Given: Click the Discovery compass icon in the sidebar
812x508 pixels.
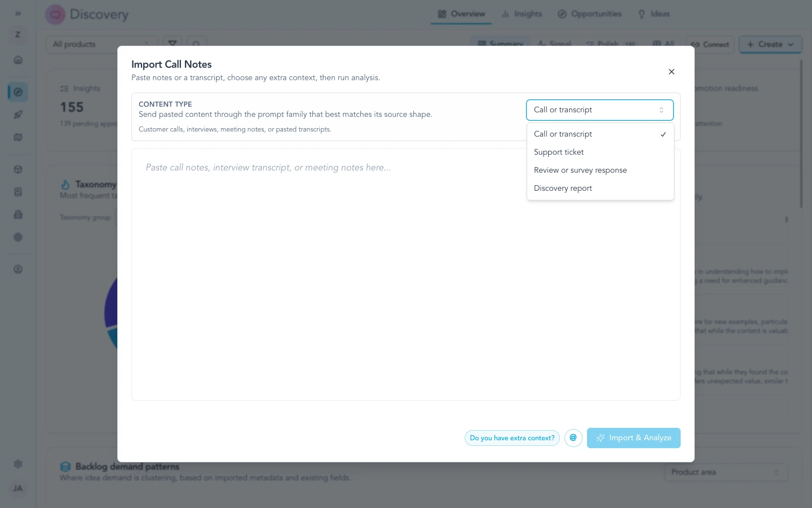Looking at the screenshot, I should (x=18, y=92).
